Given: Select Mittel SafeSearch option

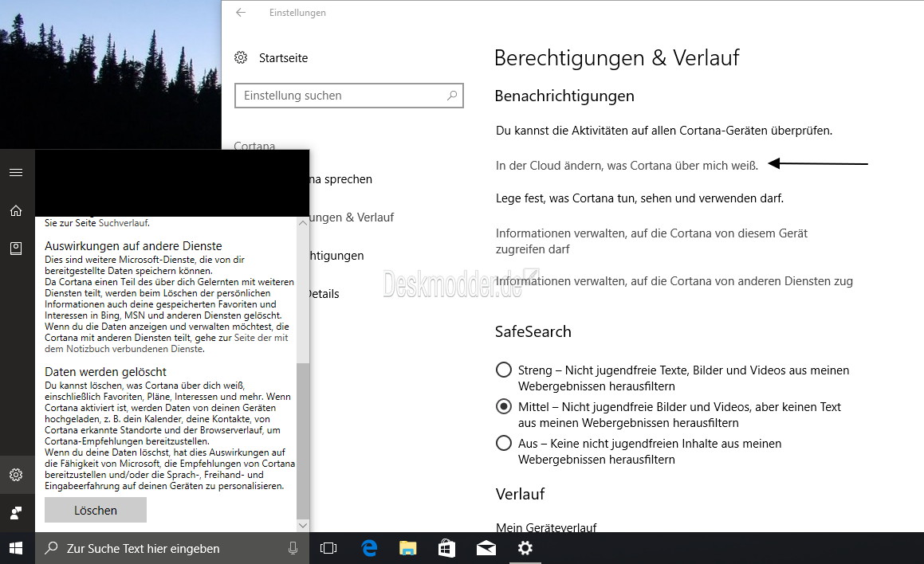Looking at the screenshot, I should (504, 406).
